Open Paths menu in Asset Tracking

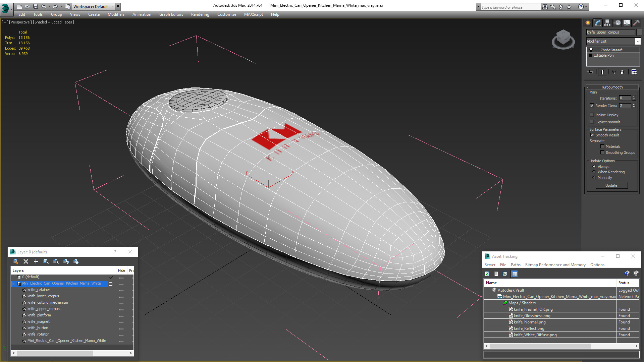coord(516,265)
